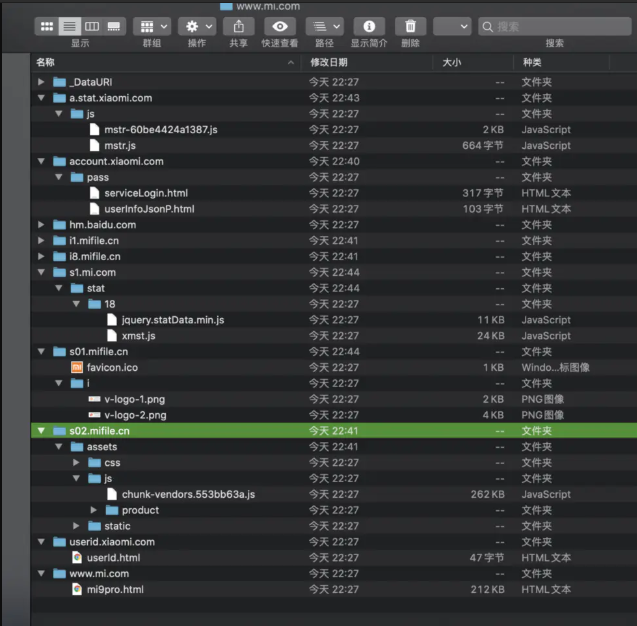Select the mi9pro.html Chrome icon
Image resolution: width=637 pixels, height=626 pixels.
click(77, 589)
